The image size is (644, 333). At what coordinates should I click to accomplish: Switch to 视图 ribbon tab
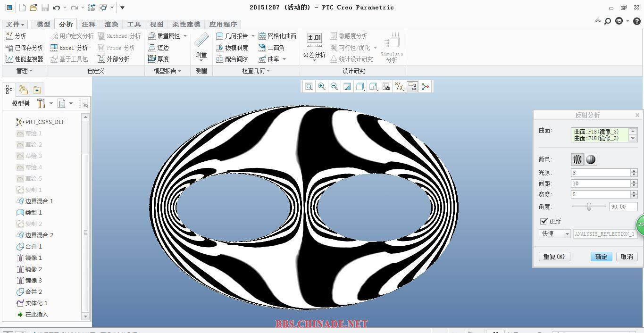(x=157, y=24)
